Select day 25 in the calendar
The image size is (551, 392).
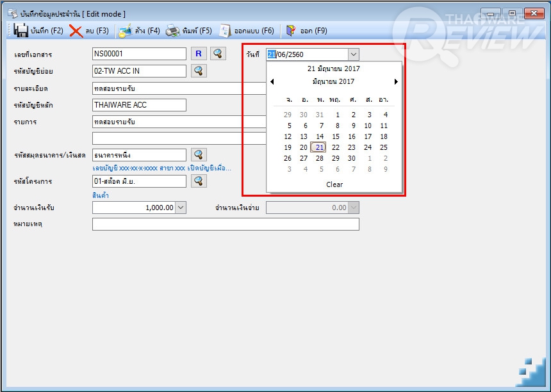[384, 147]
